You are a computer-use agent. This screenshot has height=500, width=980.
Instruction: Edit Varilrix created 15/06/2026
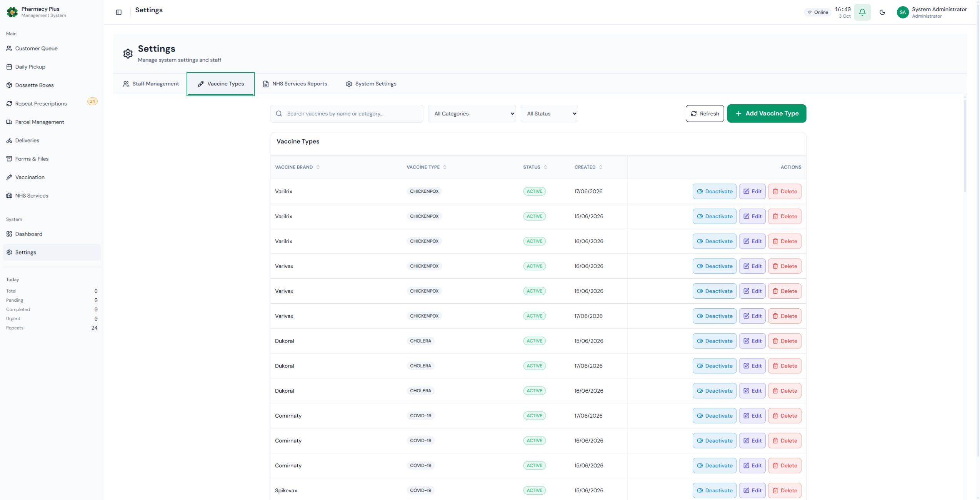click(x=752, y=216)
